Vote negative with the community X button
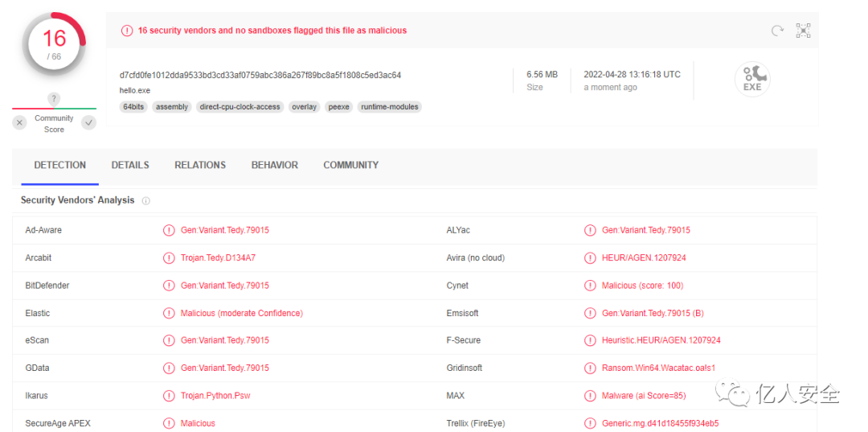This screenshot has height=432, width=868. (x=19, y=123)
